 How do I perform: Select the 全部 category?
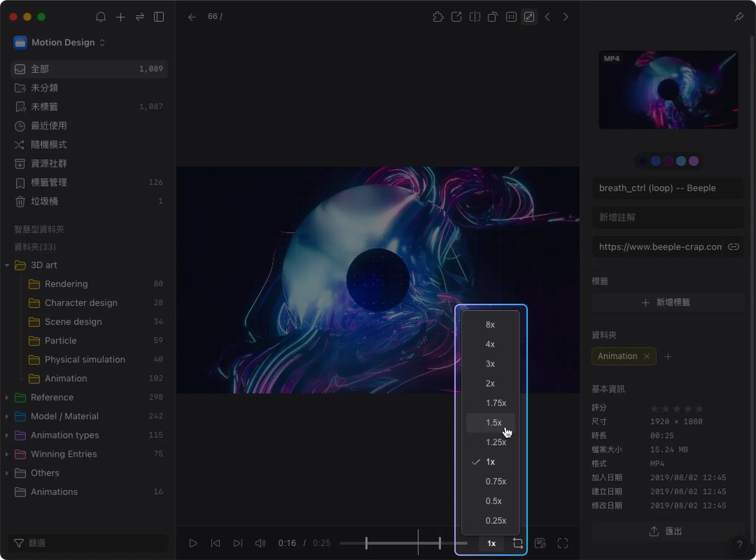coord(89,69)
